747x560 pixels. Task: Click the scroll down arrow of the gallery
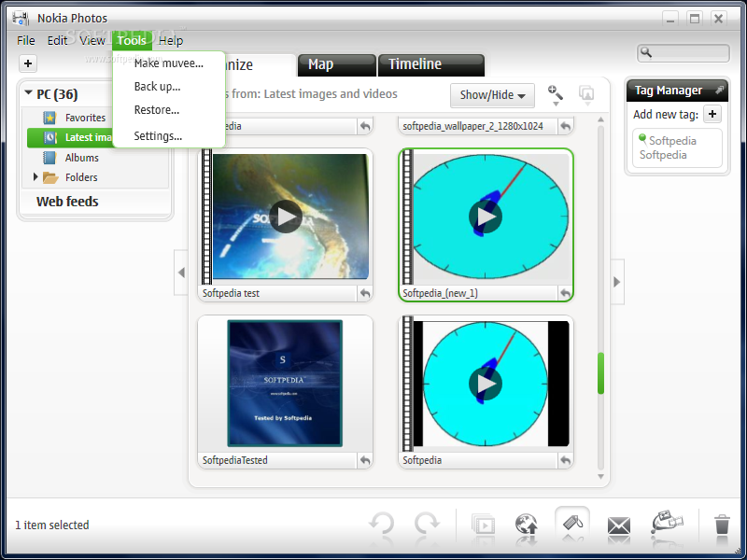tap(600, 477)
